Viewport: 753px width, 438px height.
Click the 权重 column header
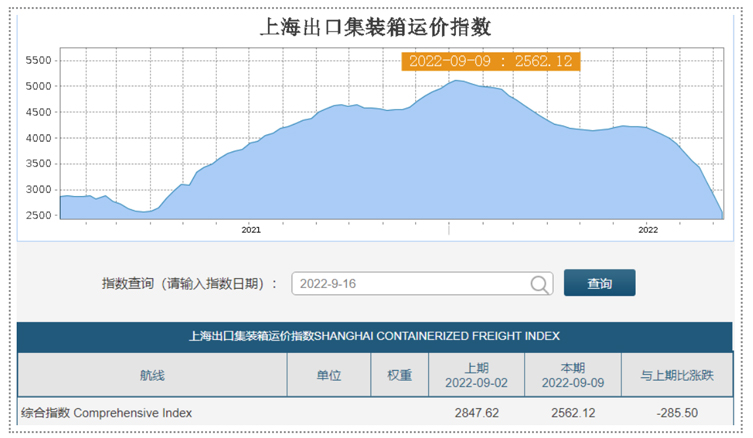(400, 375)
